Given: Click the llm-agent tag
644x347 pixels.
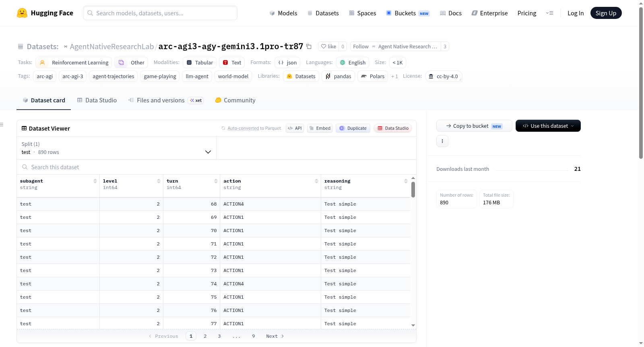Looking at the screenshot, I should (197, 76).
